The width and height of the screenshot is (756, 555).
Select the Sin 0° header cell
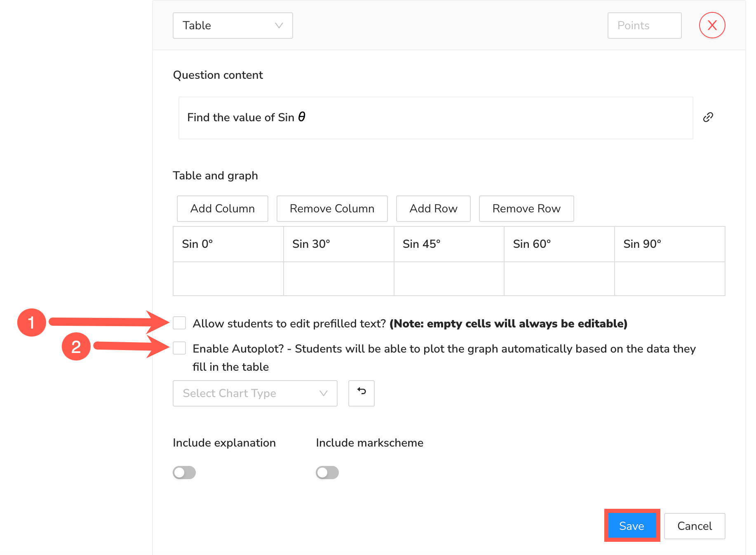coord(228,244)
